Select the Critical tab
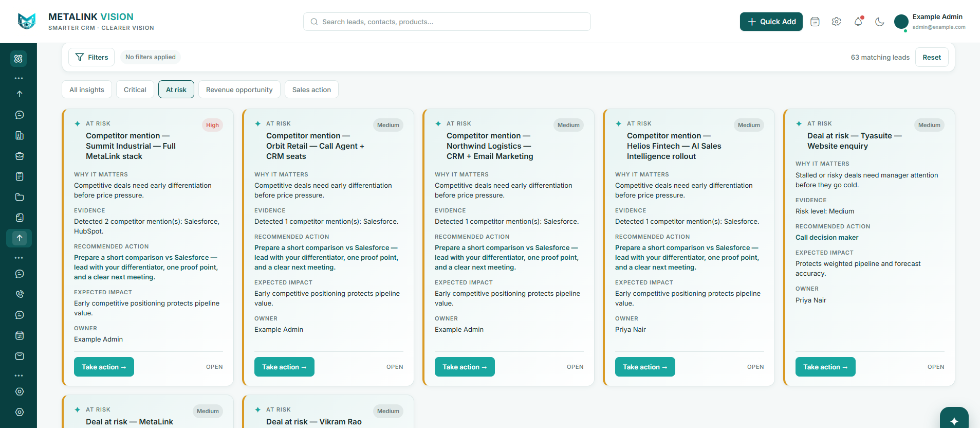 [x=135, y=90]
